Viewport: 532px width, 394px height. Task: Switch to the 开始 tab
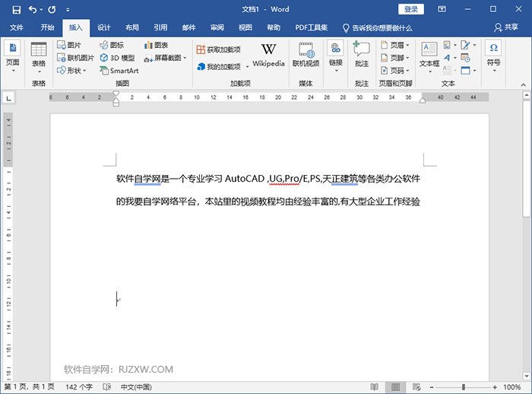(x=47, y=27)
